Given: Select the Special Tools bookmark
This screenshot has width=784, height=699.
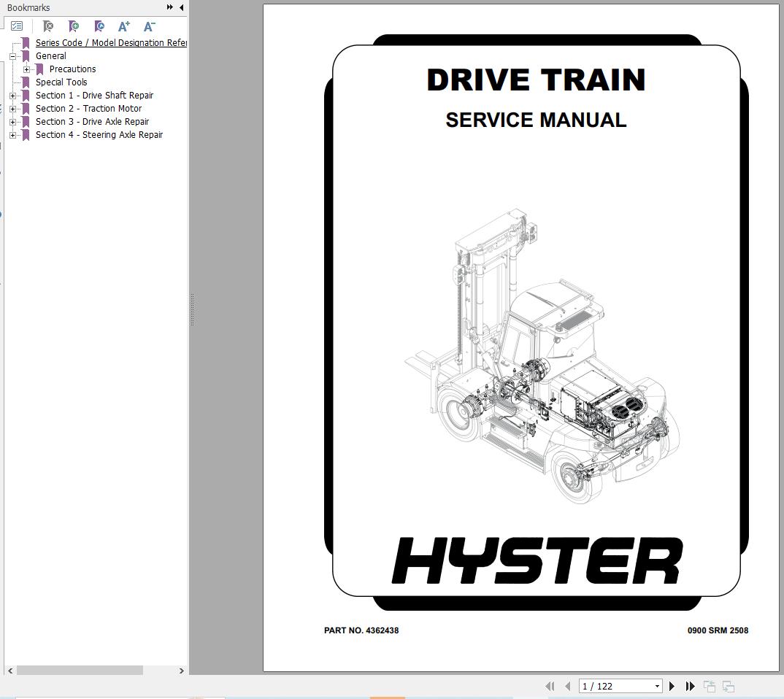Looking at the screenshot, I should pos(61,82).
